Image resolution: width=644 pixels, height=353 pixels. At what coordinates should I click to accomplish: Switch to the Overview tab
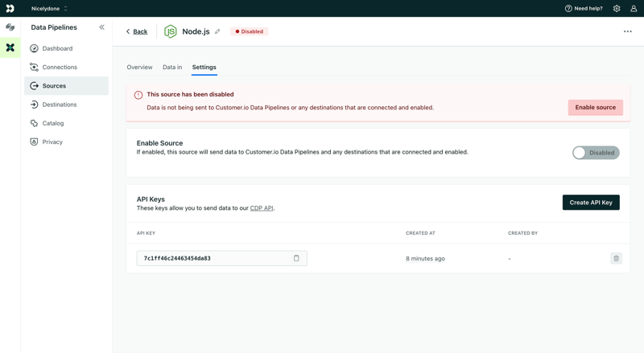(139, 67)
